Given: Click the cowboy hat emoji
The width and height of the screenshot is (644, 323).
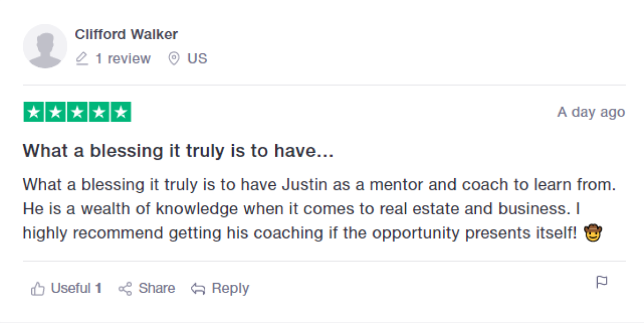Looking at the screenshot, I should (x=593, y=233).
